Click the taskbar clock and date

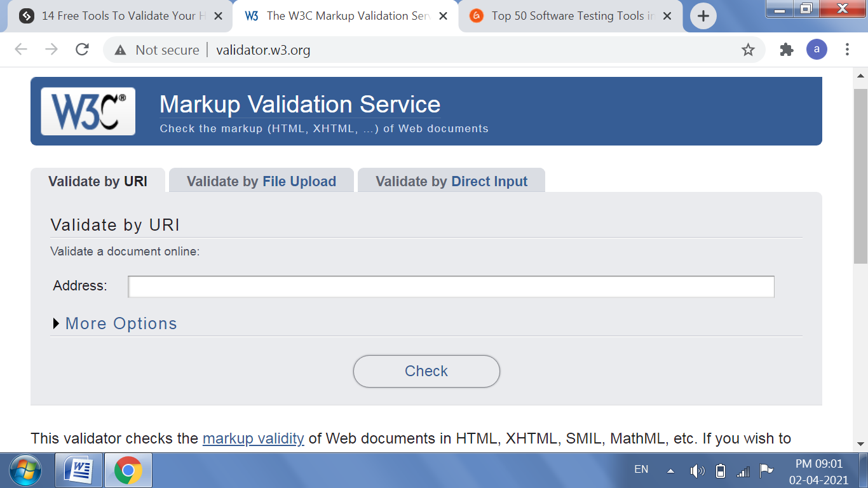tap(818, 471)
